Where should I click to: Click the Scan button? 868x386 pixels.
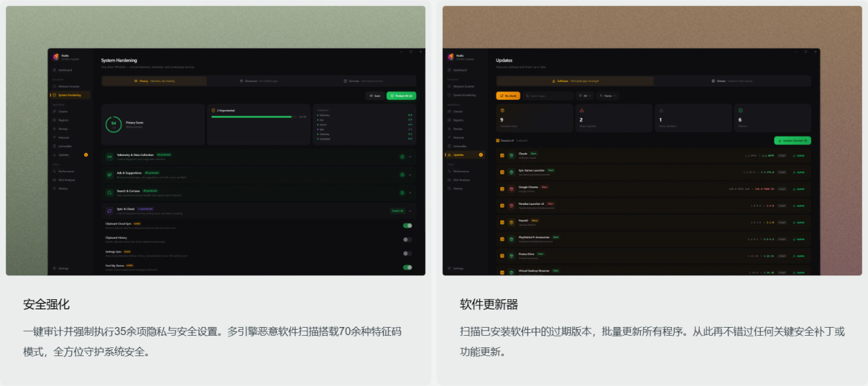[375, 96]
